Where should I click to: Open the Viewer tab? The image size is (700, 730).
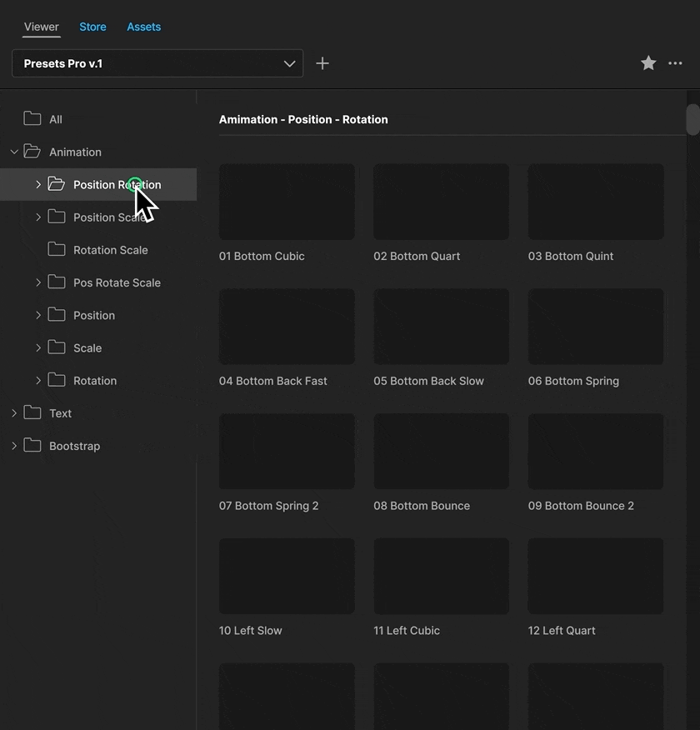[x=41, y=27]
